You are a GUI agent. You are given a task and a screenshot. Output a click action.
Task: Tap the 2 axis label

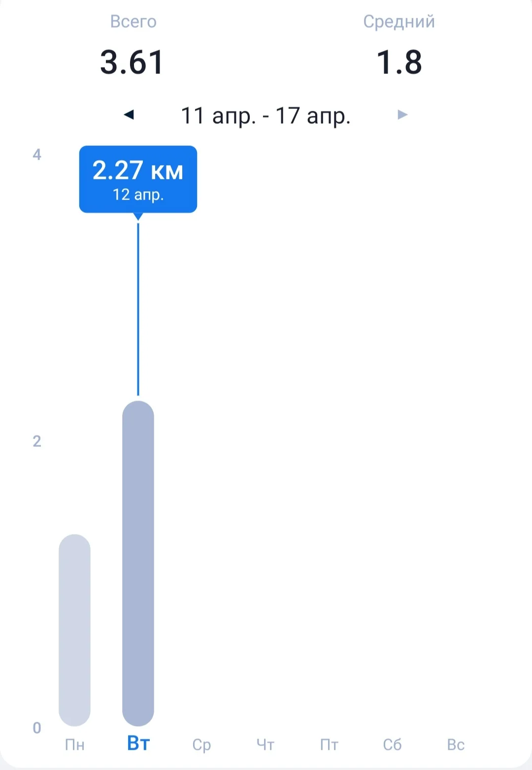click(x=37, y=441)
